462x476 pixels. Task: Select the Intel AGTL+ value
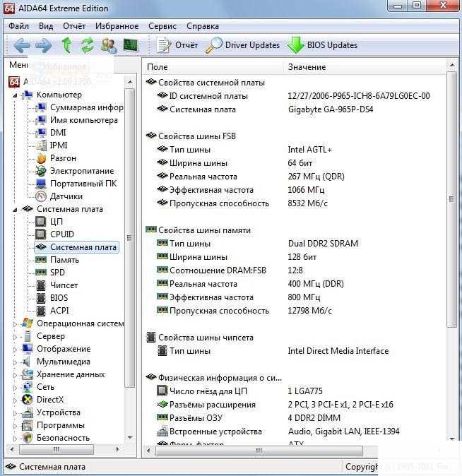pyautogui.click(x=309, y=150)
